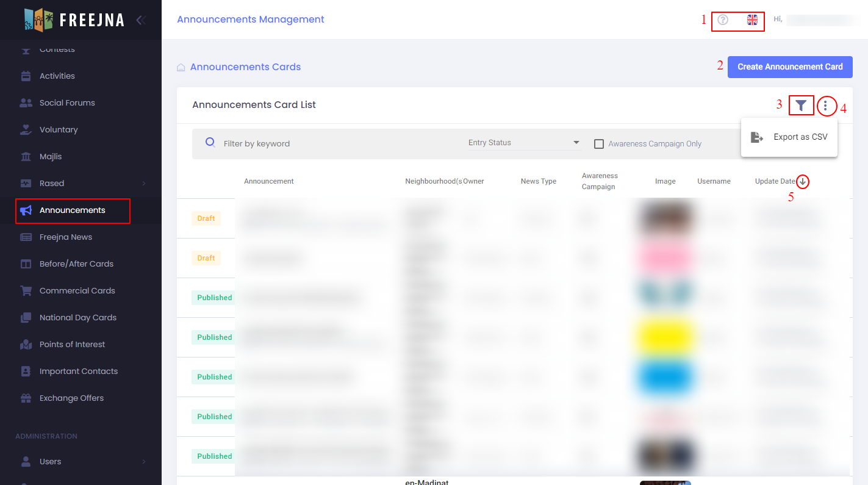Switch language using the UK flag icon
The width and height of the screenshot is (868, 485).
coord(752,20)
